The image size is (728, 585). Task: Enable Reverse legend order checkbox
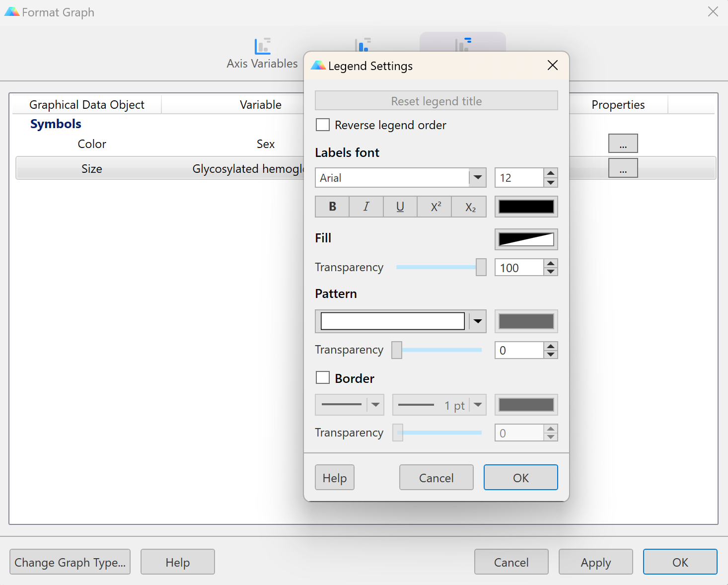click(323, 125)
